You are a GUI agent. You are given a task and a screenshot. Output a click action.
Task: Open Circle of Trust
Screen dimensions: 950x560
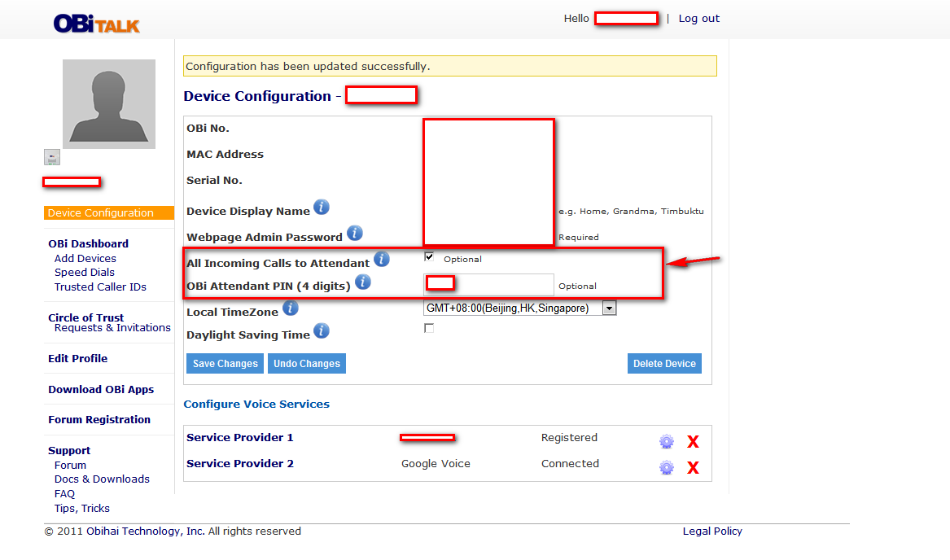click(86, 317)
